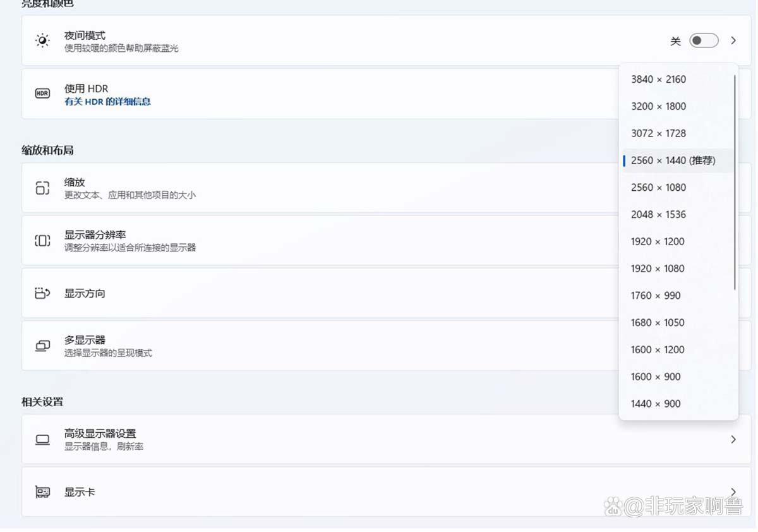Open the HDR details link (有关 HDR 的详细信息)
Screen dimensions: 758x532
tap(107, 102)
